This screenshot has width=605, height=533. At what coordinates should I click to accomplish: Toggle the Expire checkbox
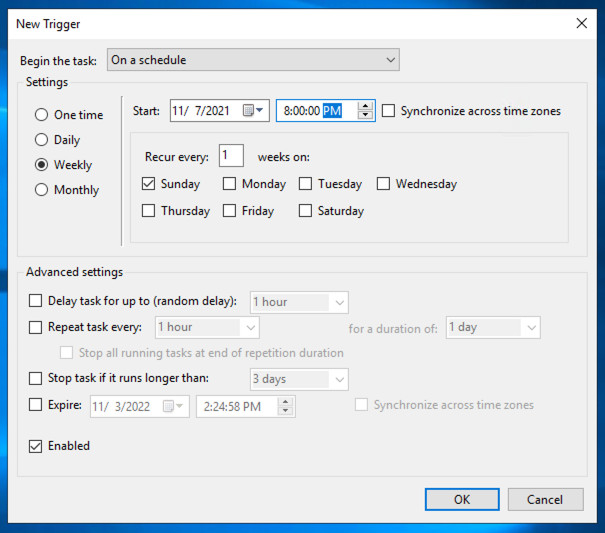[x=36, y=405]
